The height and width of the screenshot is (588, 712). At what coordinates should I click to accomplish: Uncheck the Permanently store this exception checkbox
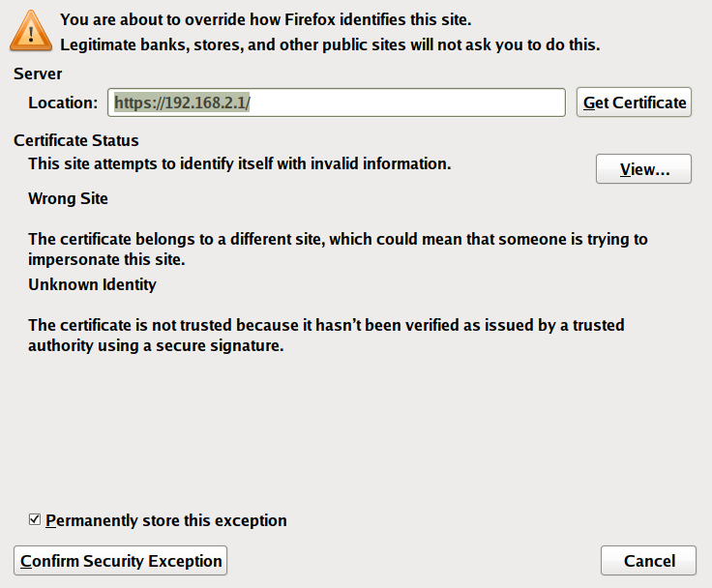coord(35,520)
